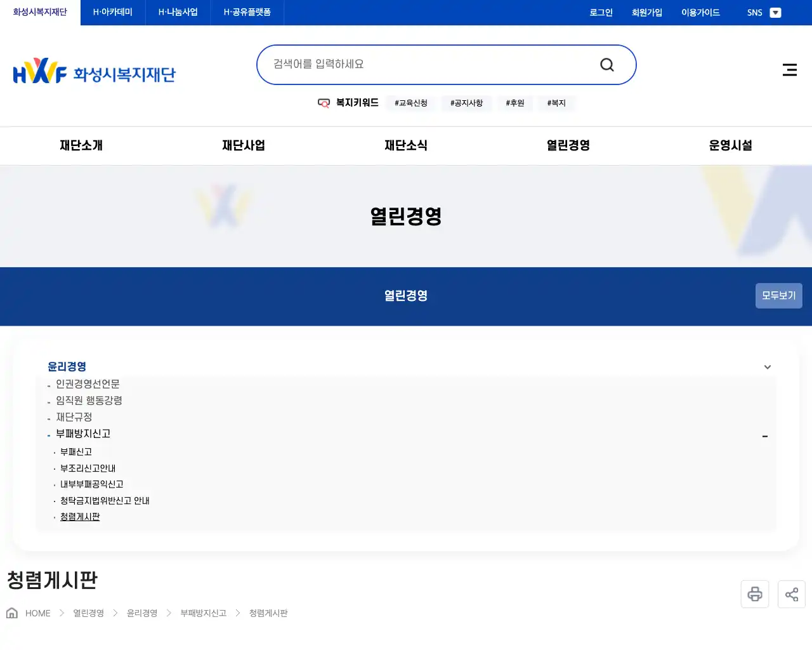Open the 재단사업 menu
812x650 pixels.
point(244,145)
